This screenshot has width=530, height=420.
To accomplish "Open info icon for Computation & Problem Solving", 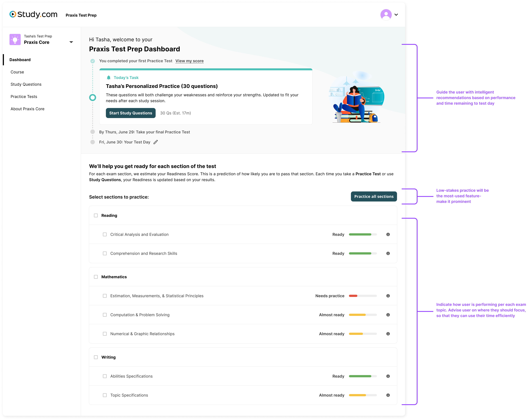I will tap(388, 315).
